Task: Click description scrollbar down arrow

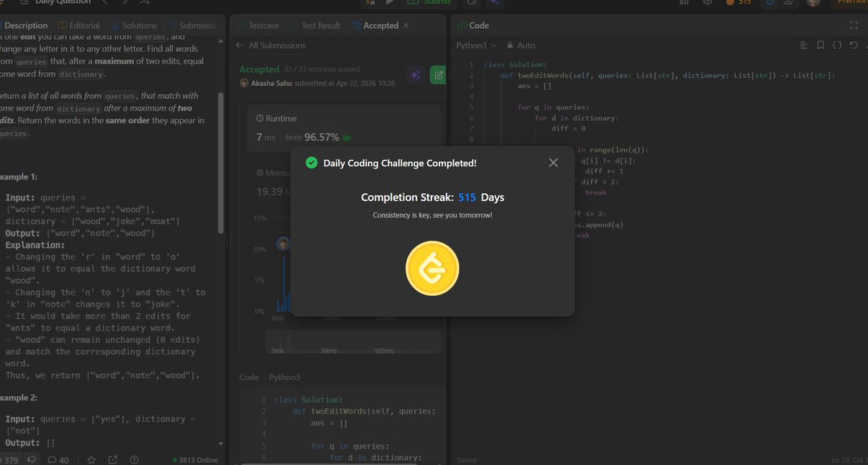Action: 221,443
